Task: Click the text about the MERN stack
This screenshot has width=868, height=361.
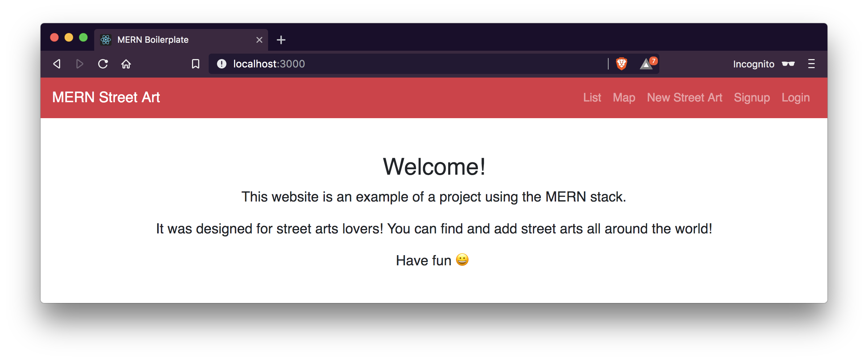Action: coord(434,197)
